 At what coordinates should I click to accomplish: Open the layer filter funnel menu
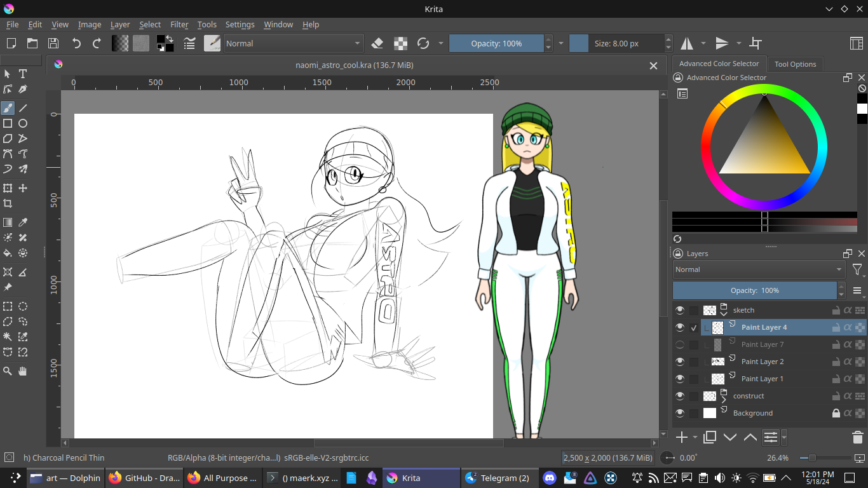(x=857, y=269)
